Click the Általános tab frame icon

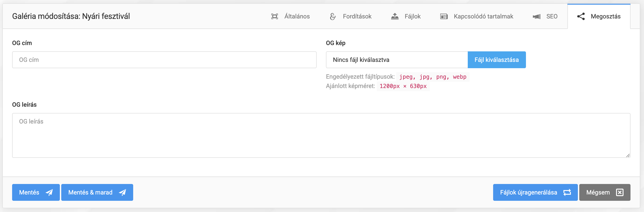tap(275, 17)
